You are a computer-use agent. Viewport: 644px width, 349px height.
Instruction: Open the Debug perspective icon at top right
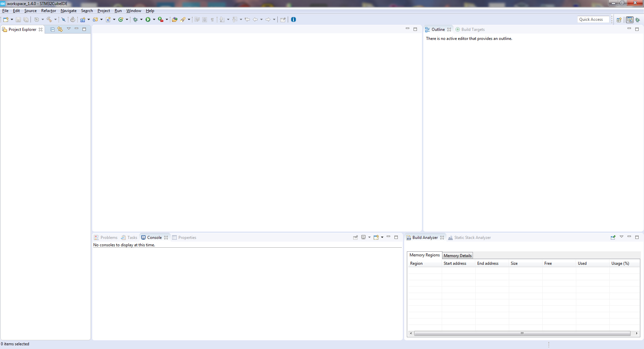tap(638, 20)
